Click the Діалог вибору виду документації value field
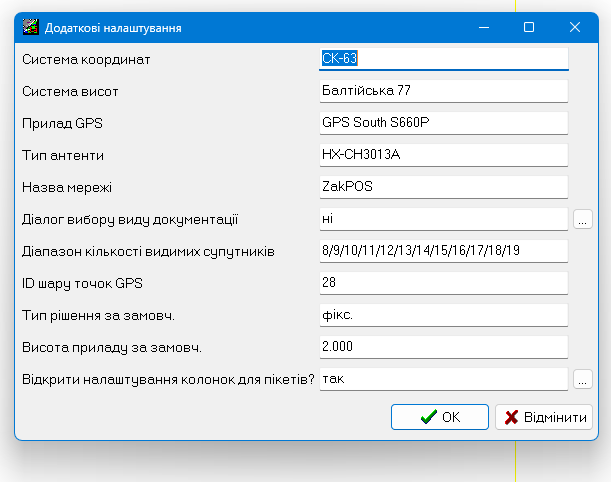 click(442, 219)
